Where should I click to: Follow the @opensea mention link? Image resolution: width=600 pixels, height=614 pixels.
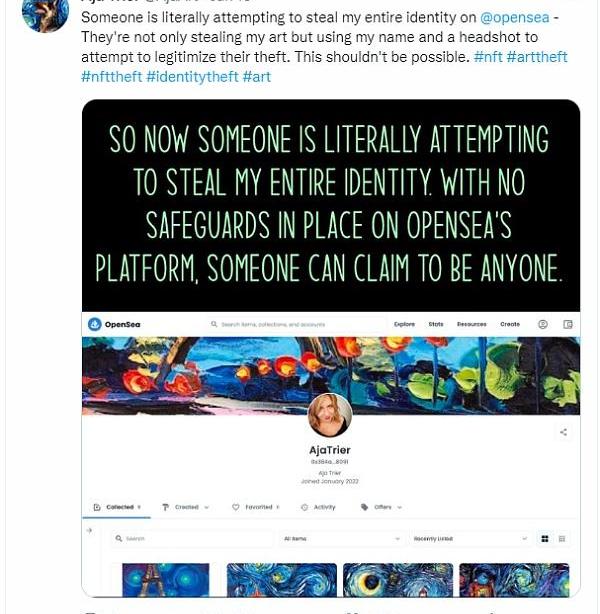[x=514, y=17]
